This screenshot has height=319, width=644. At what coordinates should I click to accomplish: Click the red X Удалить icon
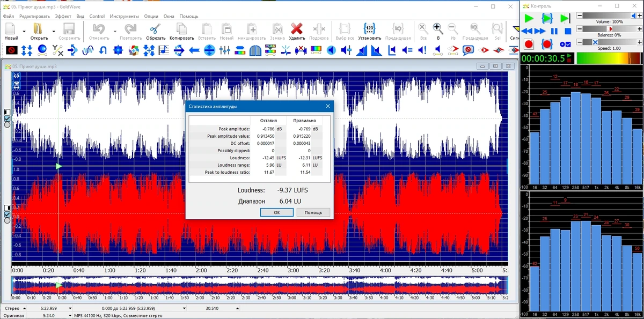point(297,28)
